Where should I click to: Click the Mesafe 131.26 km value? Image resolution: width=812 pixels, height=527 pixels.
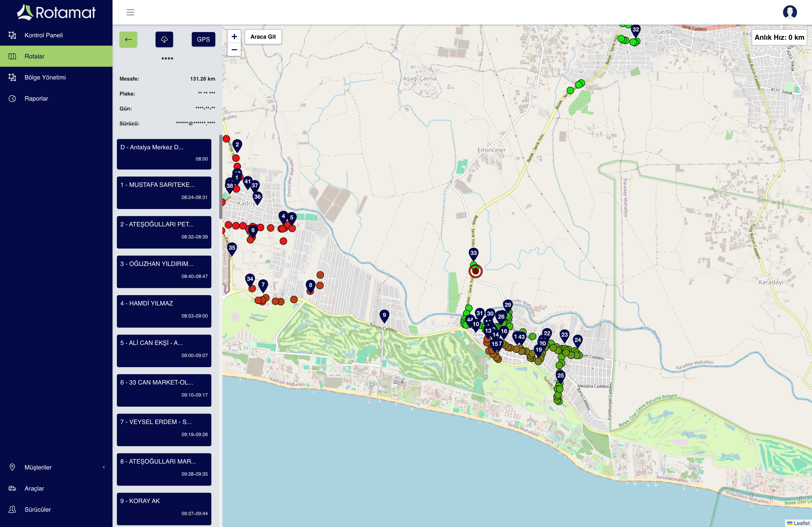pos(203,79)
